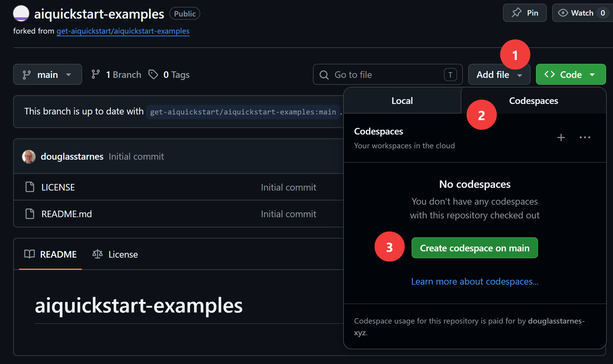Click the magnifier icon in file search

coord(324,75)
